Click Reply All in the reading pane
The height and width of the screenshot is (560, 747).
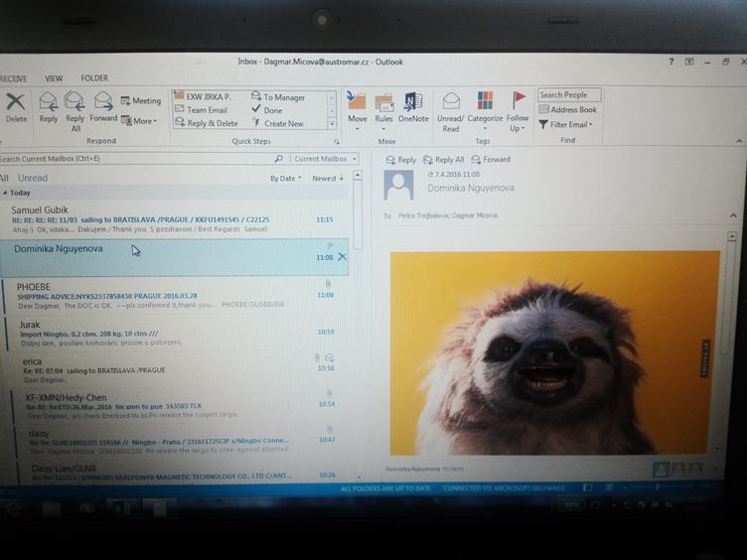point(443,160)
